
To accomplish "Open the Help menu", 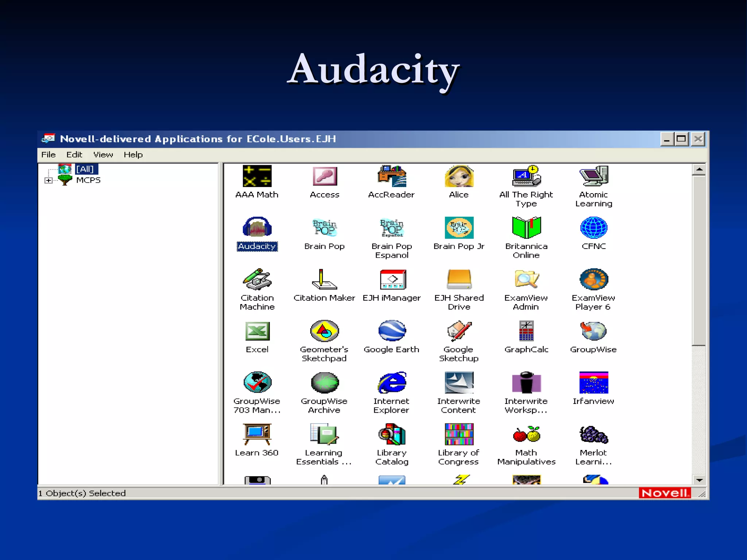I will pyautogui.click(x=133, y=155).
